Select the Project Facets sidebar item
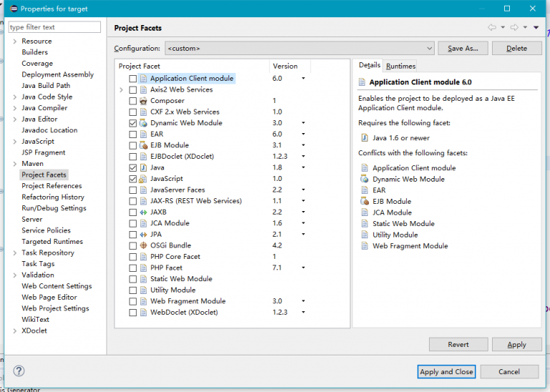 tap(44, 175)
